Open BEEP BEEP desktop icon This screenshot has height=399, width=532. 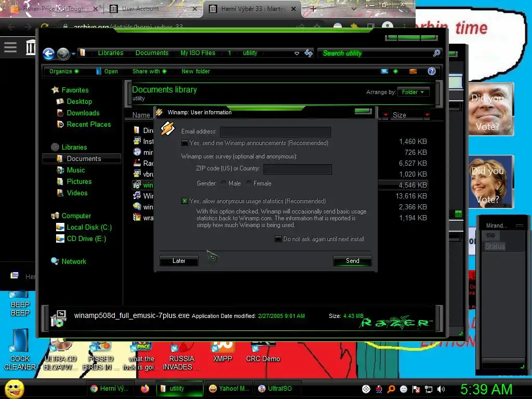tap(20, 304)
